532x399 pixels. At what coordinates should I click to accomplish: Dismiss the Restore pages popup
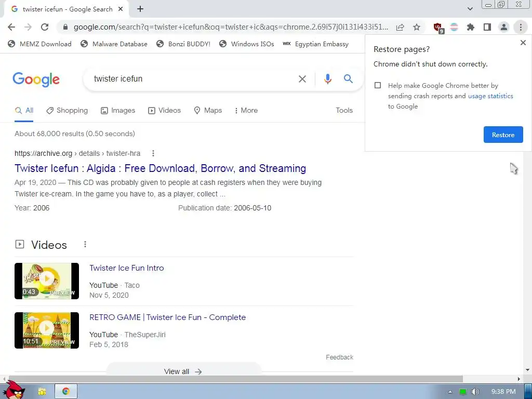(523, 43)
